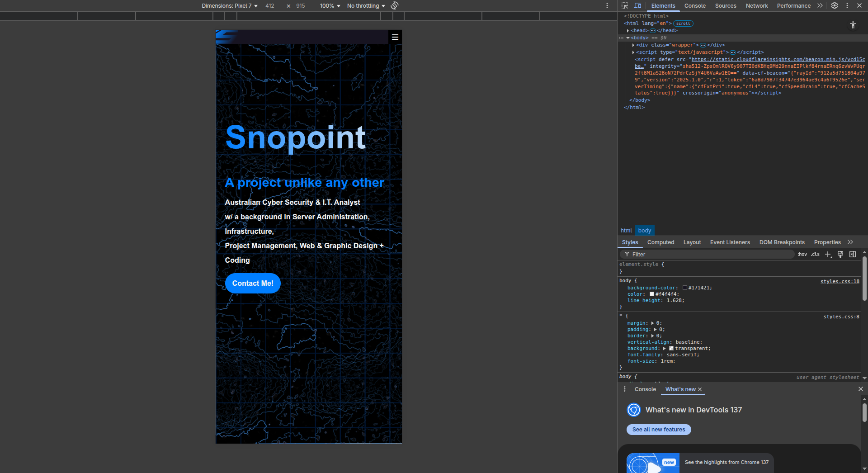
Task: Toggle the device toolbar icon
Action: tap(637, 6)
